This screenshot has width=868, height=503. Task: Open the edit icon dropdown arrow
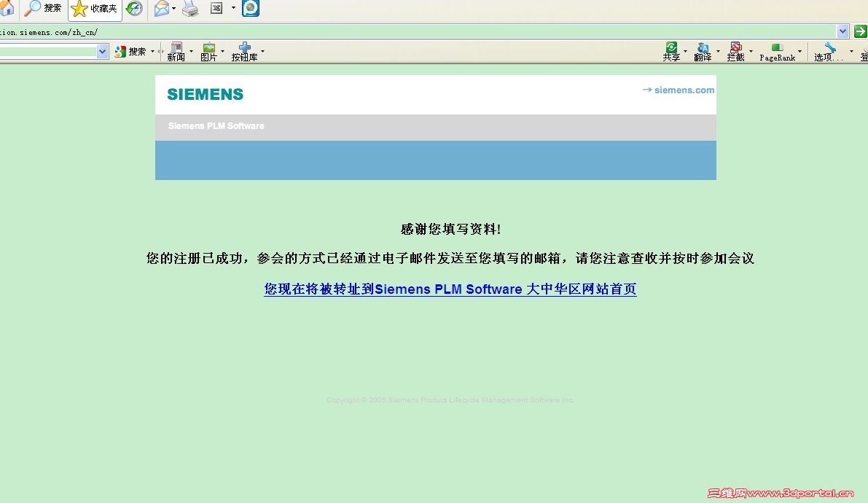click(x=233, y=8)
